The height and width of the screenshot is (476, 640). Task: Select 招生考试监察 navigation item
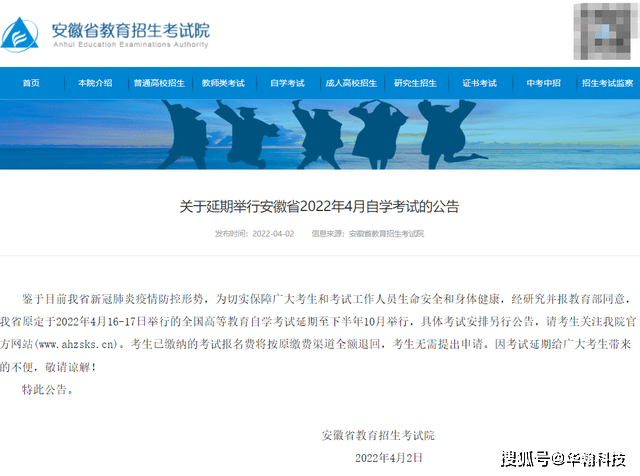pyautogui.click(x=607, y=83)
